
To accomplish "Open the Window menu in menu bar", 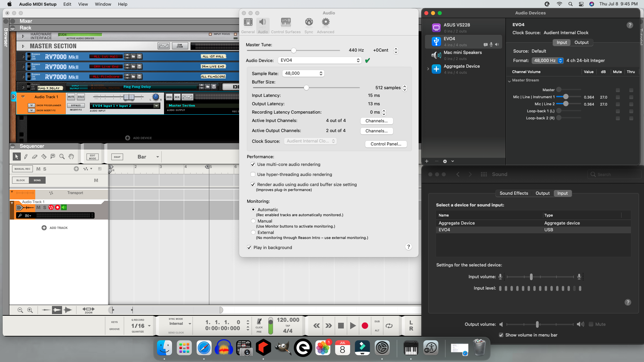I will pos(103,4).
